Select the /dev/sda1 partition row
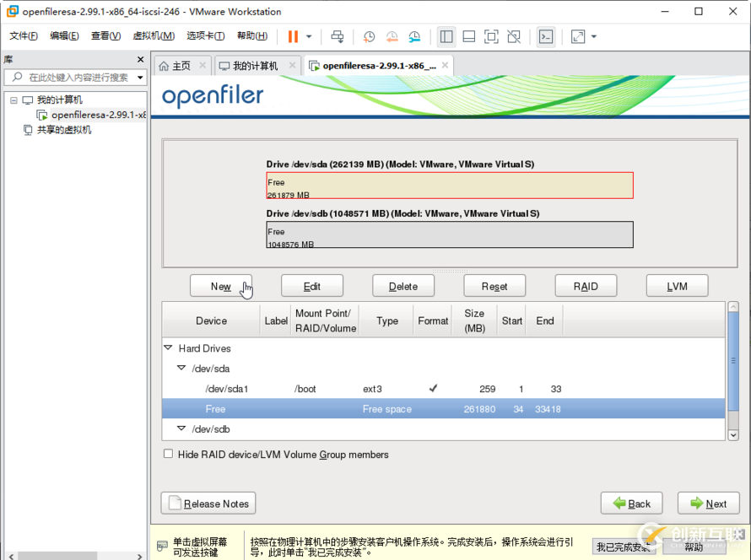 pos(226,389)
